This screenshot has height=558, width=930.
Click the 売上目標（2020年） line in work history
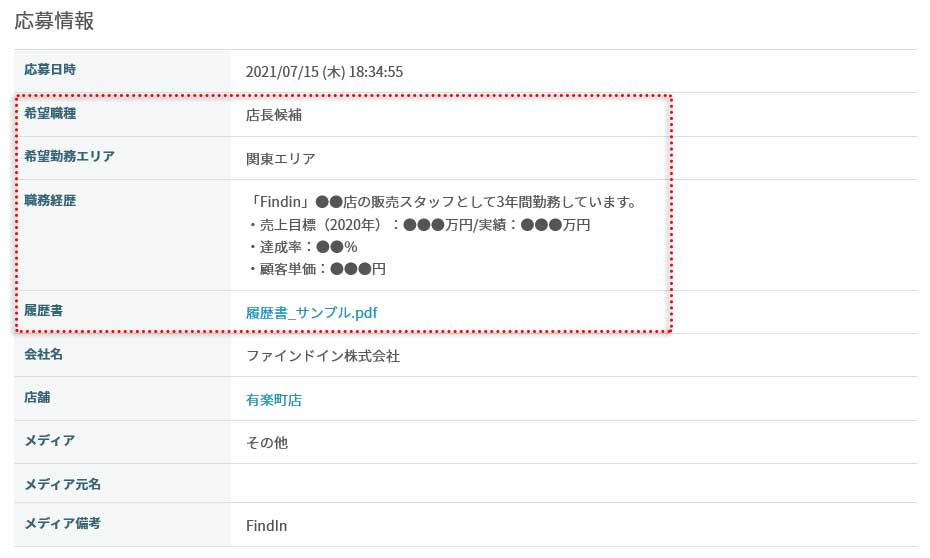(417, 225)
